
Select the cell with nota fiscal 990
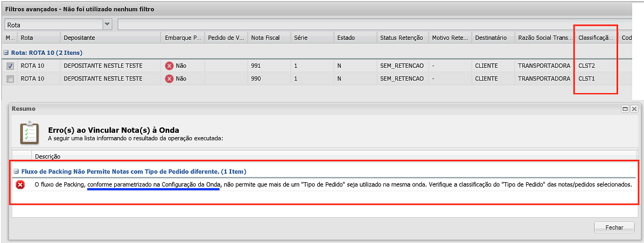[269, 79]
